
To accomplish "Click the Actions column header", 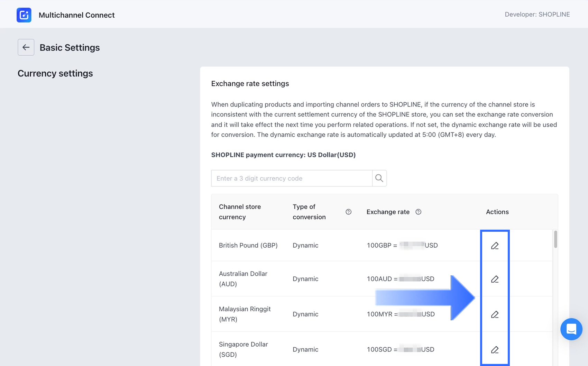I will click(x=497, y=212).
